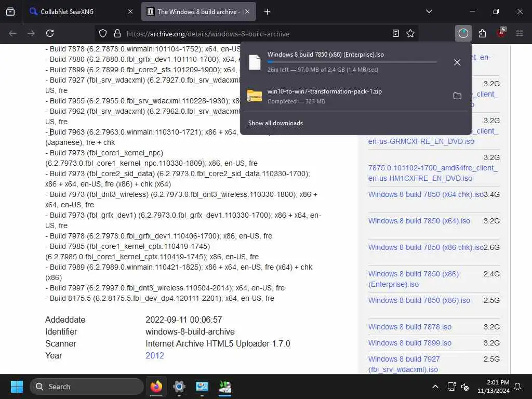This screenshot has width=532, height=399.
Task: Open clock showing 2:01 PM 11/13/2024
Action: pos(493,387)
